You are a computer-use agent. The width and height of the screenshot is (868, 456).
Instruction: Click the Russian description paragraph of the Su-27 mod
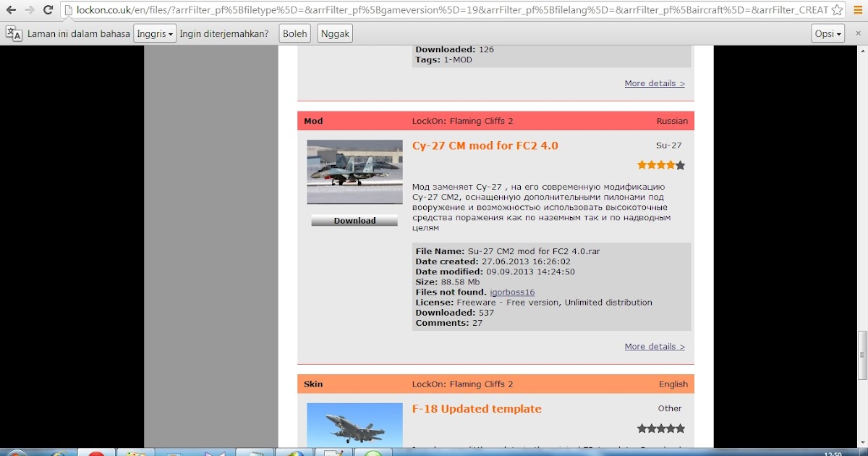[541, 207]
